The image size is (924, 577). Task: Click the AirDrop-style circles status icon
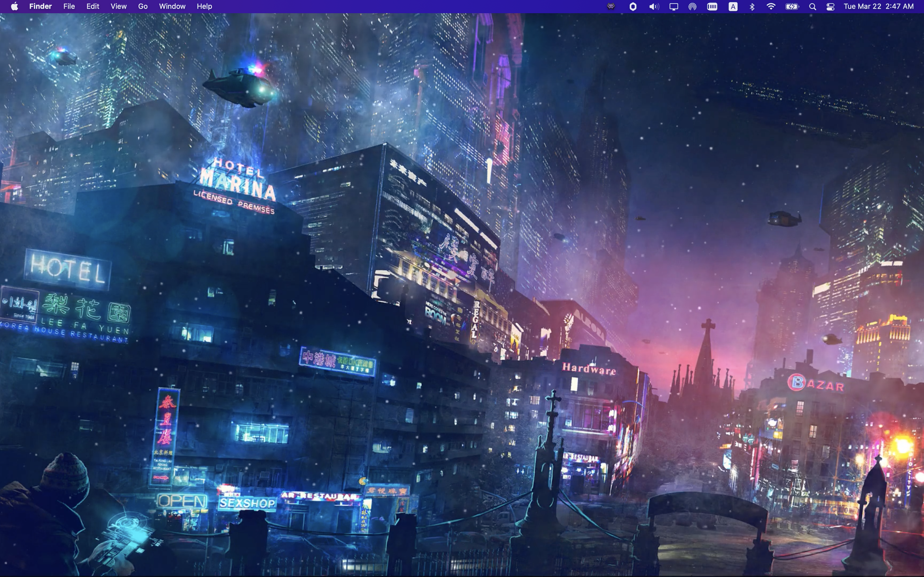coord(693,6)
